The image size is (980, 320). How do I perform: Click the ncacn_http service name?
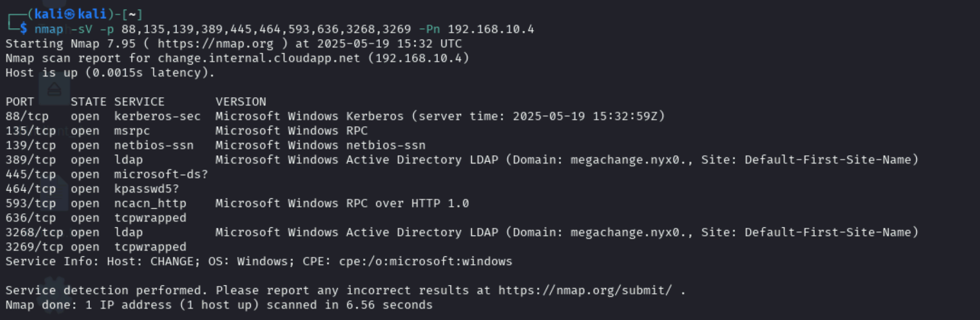click(150, 203)
